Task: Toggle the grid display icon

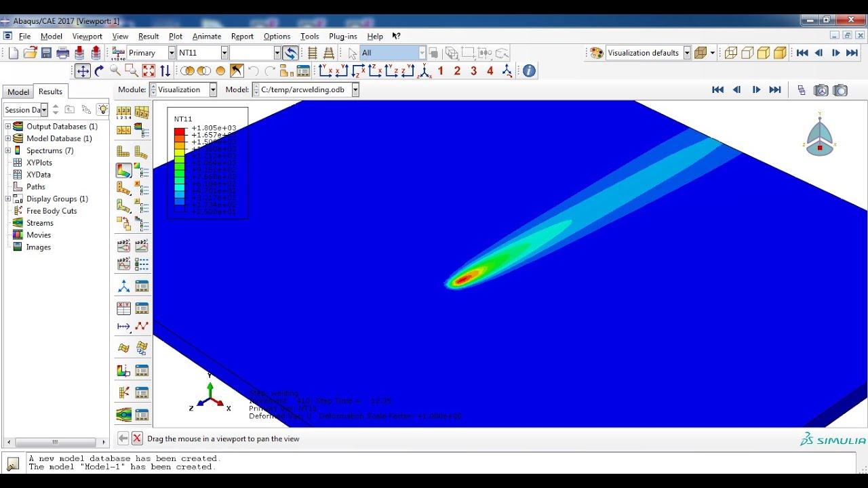Action: point(313,53)
